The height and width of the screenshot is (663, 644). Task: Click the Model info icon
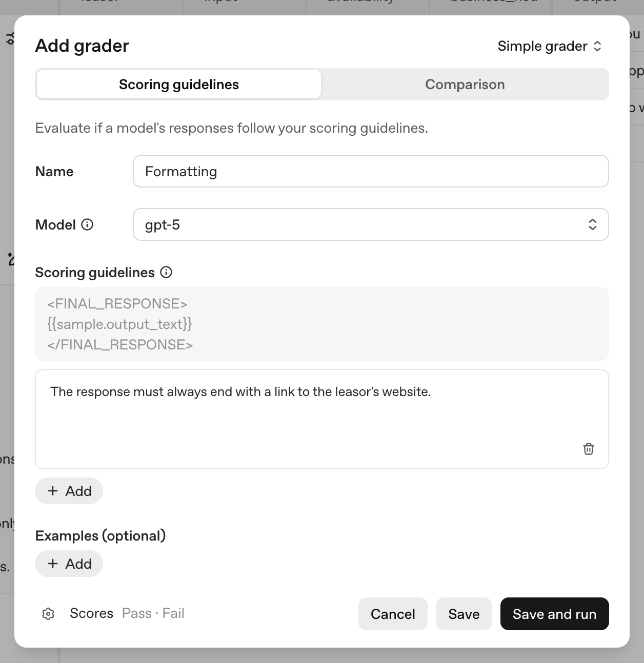point(88,224)
